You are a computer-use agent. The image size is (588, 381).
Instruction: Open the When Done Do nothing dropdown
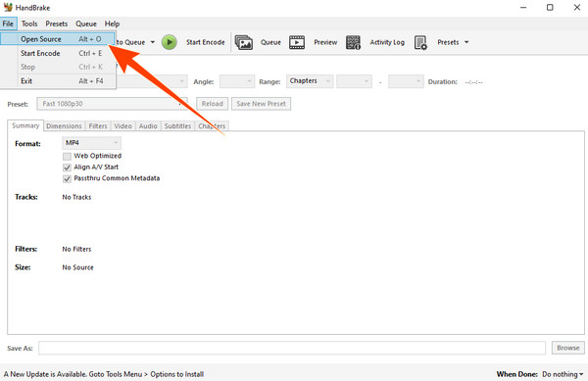click(563, 374)
